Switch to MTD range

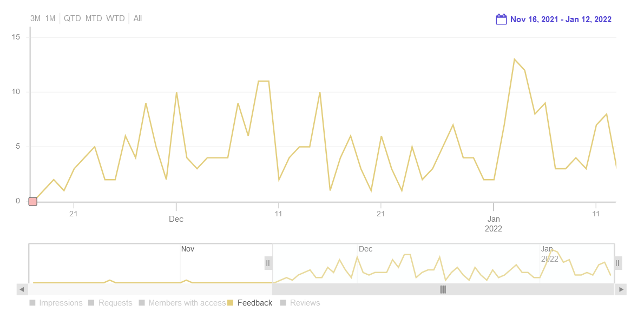coord(94,18)
